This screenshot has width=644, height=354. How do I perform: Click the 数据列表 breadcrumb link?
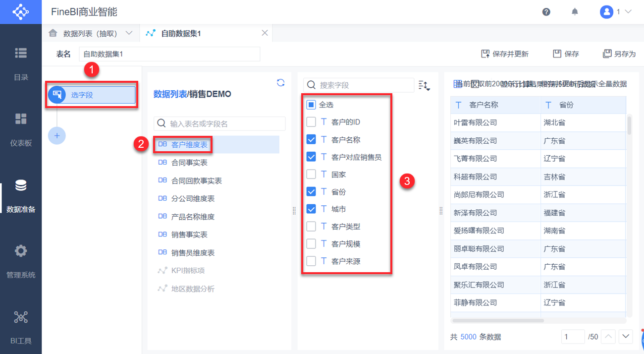click(170, 94)
